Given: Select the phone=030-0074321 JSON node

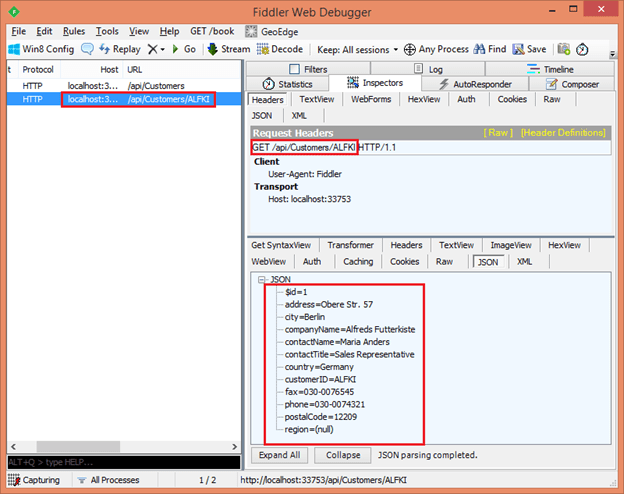Looking at the screenshot, I should (325, 404).
